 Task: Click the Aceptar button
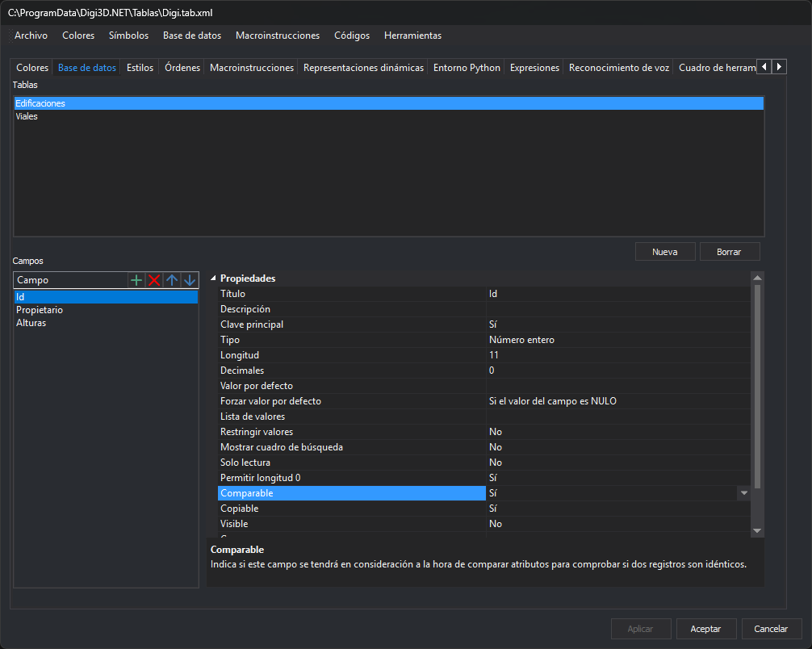[x=705, y=629]
